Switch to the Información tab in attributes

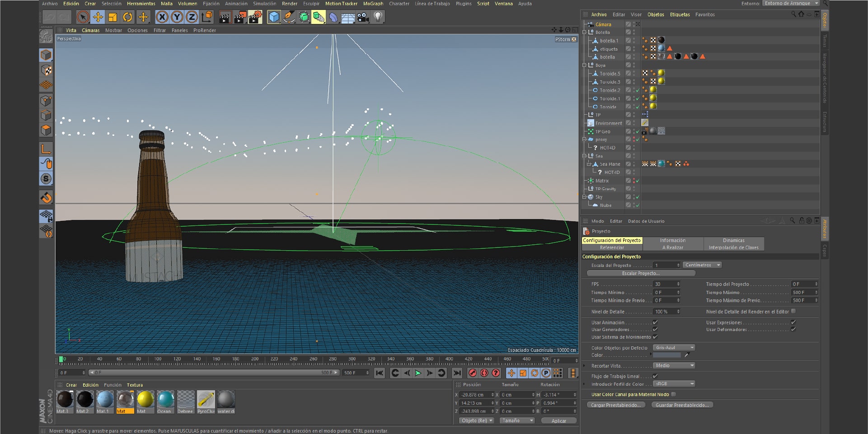pyautogui.click(x=672, y=240)
